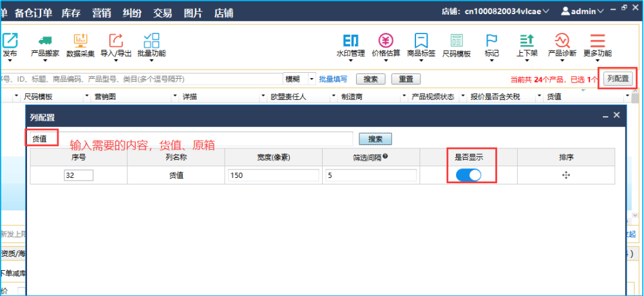The image size is (644, 296).
Task: Click the 批量填写 link
Action: pos(333,79)
